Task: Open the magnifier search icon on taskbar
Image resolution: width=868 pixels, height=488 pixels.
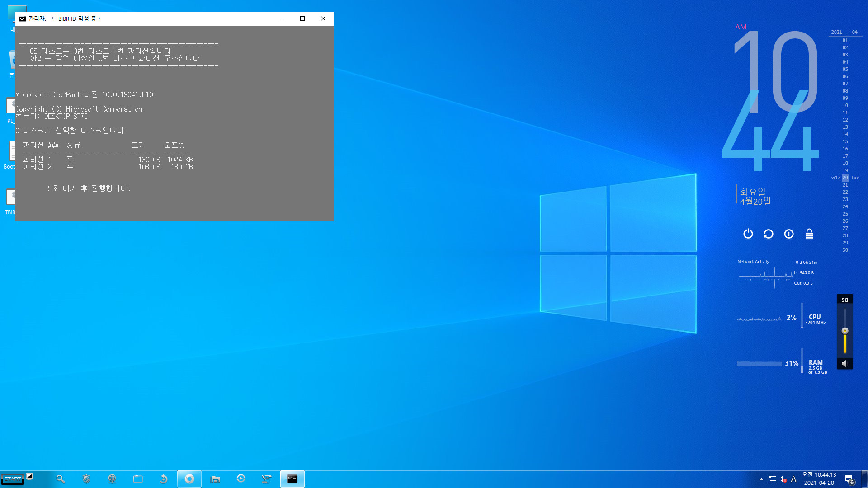Action: [61, 479]
